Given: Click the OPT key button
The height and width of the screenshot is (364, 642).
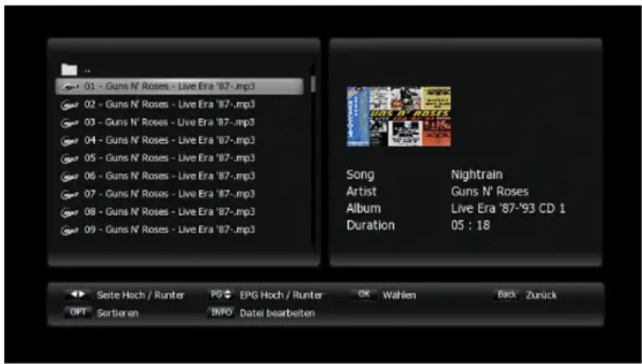Looking at the screenshot, I should [x=78, y=312].
